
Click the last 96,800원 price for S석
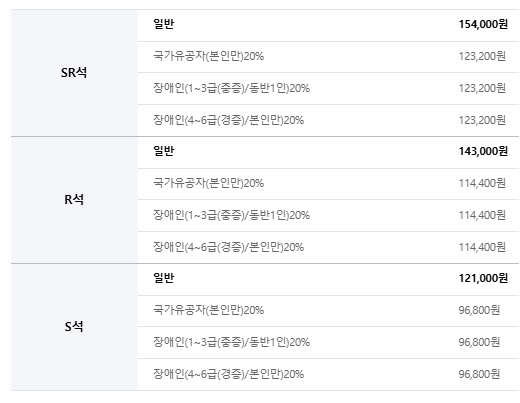pos(479,374)
